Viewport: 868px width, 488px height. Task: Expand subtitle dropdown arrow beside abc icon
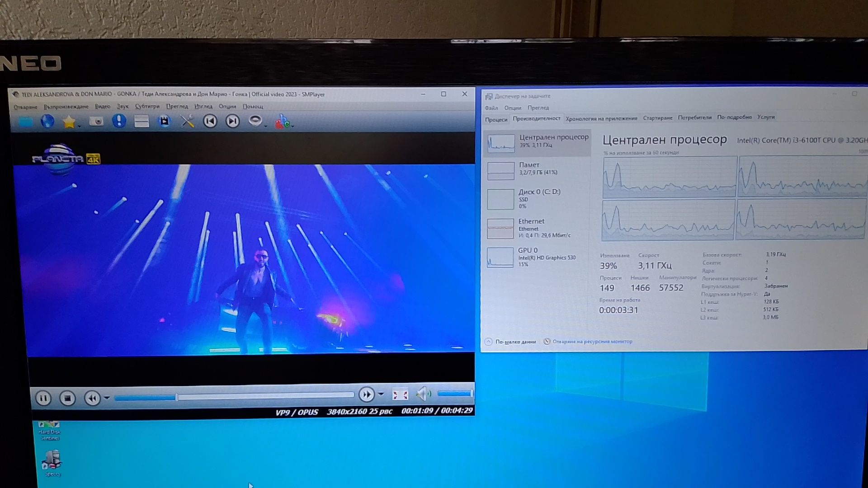[293, 126]
